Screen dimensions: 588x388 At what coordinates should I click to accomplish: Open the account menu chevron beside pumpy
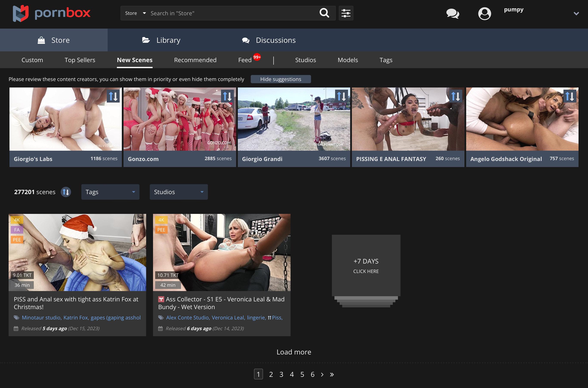[576, 14]
